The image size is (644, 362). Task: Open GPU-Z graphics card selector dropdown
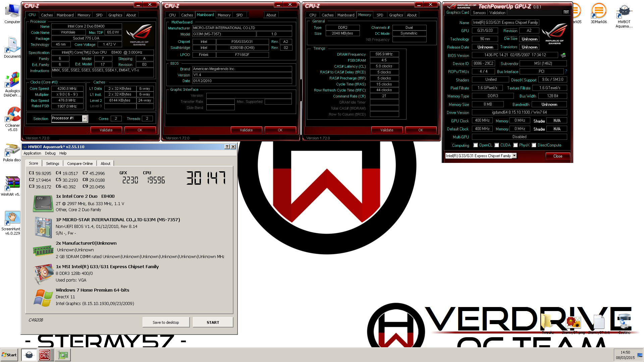(515, 156)
